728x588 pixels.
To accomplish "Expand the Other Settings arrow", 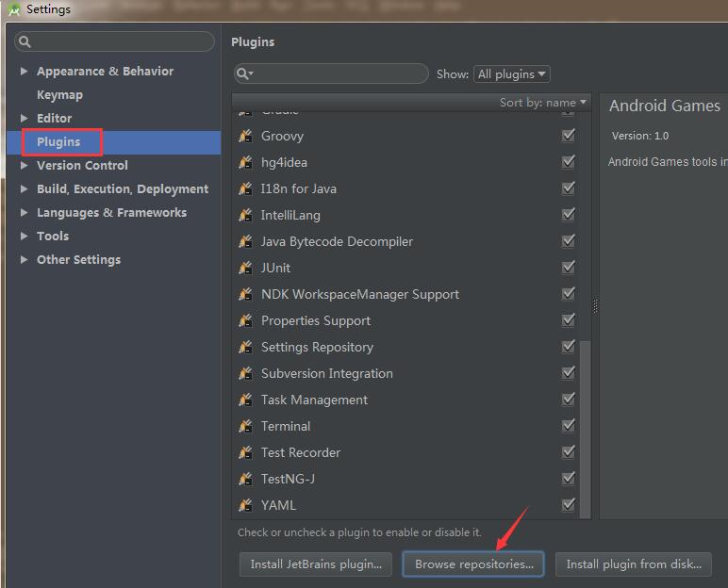I will click(x=25, y=260).
